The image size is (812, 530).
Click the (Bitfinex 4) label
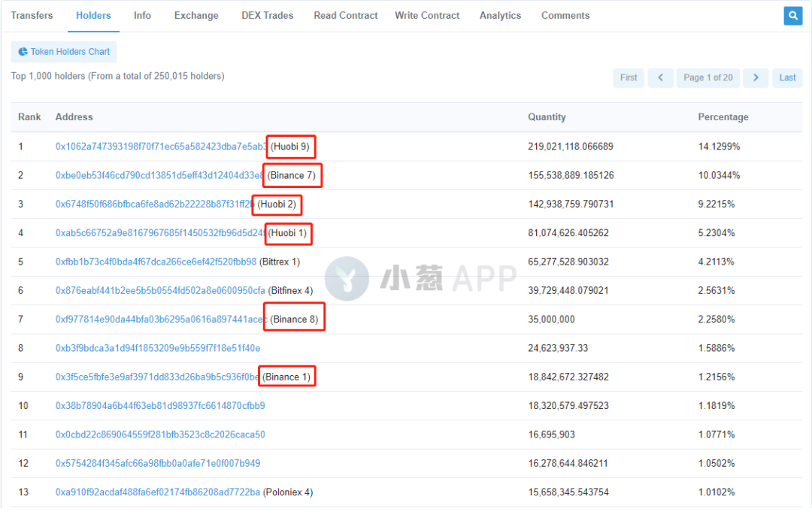tap(290, 290)
